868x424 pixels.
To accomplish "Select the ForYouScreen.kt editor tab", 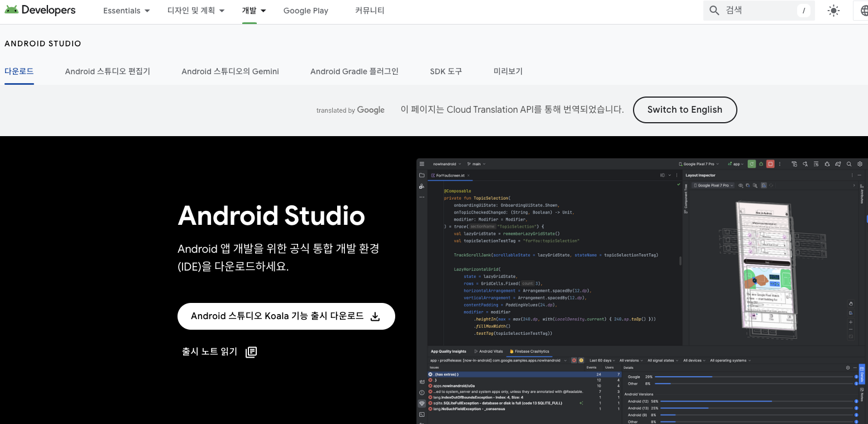I will pos(449,175).
